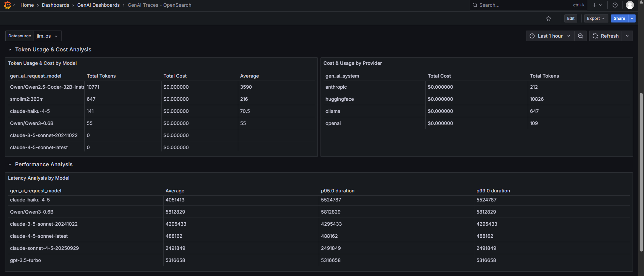This screenshot has height=276, width=644.
Task: Click the 3590 average value
Action: pyautogui.click(x=246, y=87)
